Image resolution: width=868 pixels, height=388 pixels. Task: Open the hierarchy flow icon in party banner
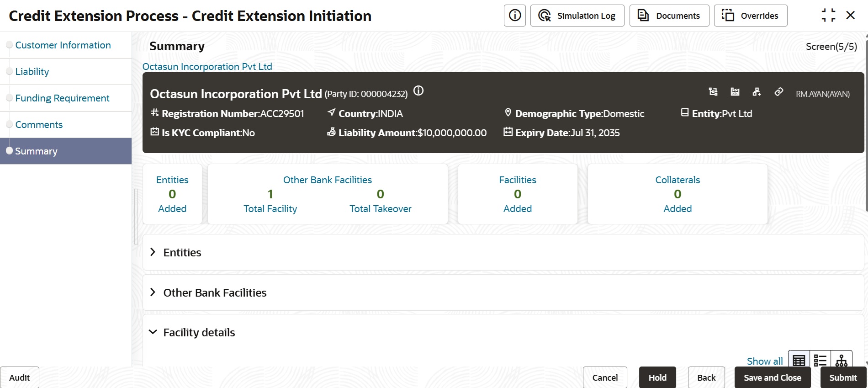tap(713, 92)
